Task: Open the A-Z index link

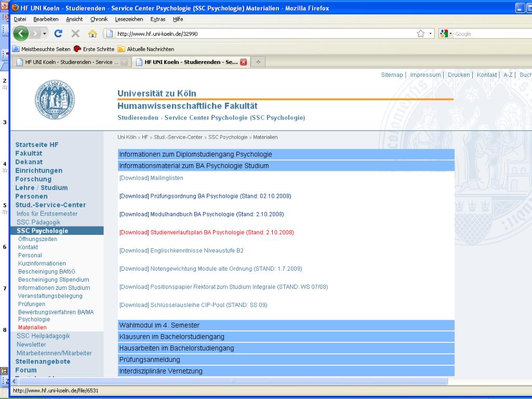Action: coord(508,75)
